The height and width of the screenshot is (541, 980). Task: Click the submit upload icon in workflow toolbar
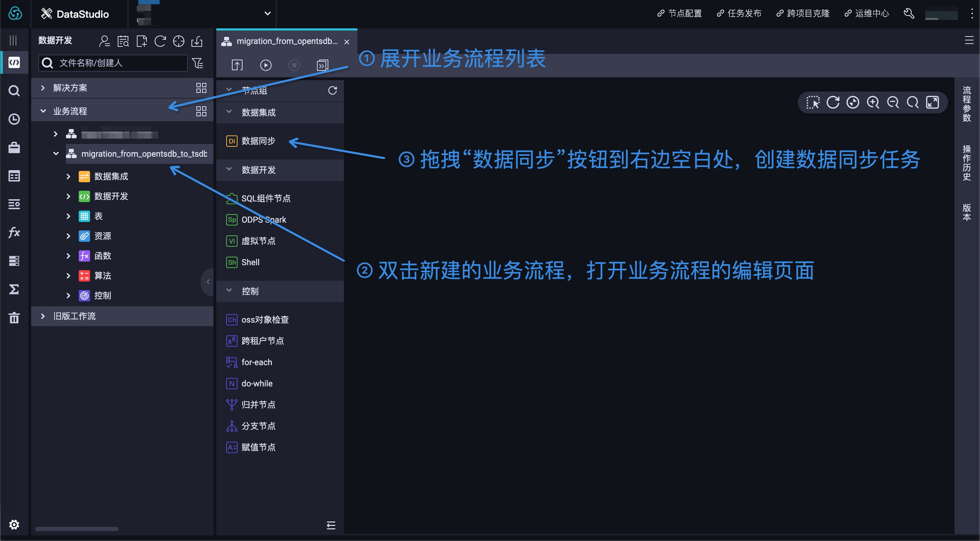[x=237, y=65]
